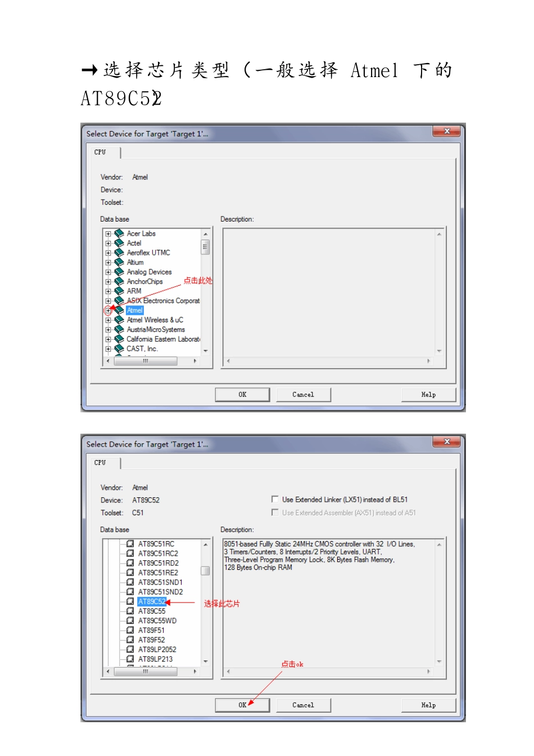Click the chip icon beside AT89F51
The width and height of the screenshot is (534, 756).
coord(130,630)
